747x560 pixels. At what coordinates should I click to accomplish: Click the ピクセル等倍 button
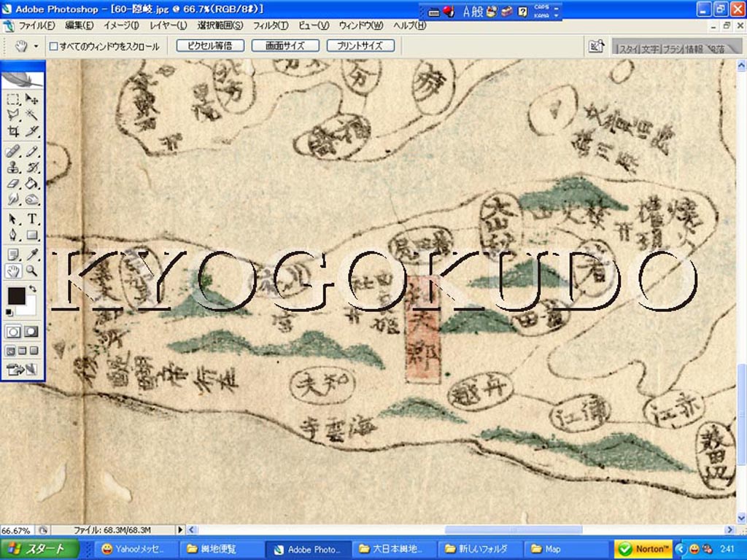(x=210, y=46)
